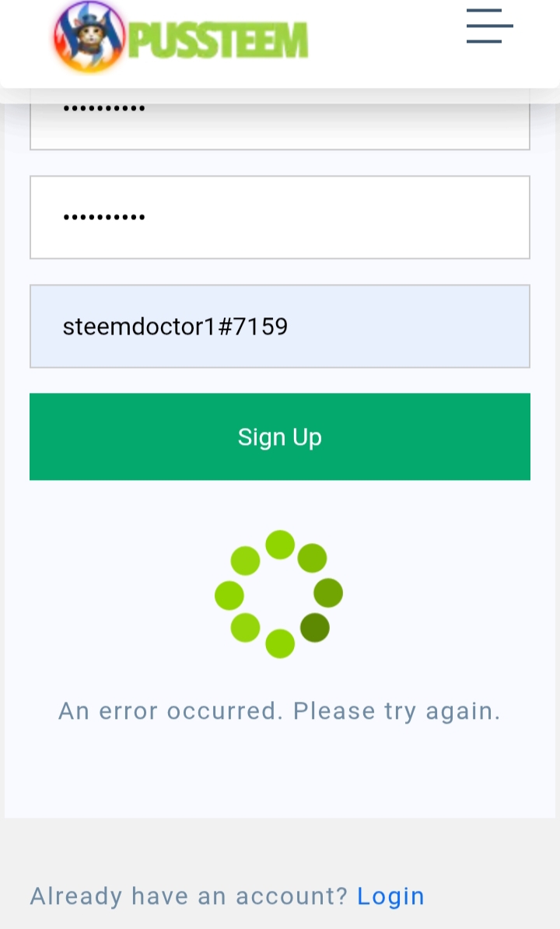The width and height of the screenshot is (560, 929).
Task: Click the leftmost dot of the spinner
Action: tap(229, 595)
